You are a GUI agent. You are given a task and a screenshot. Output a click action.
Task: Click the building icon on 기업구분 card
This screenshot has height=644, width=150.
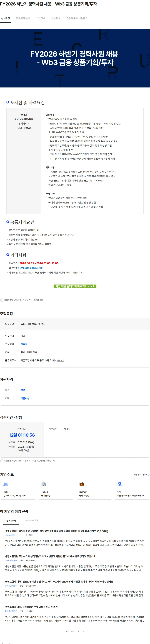(x=44, y=484)
